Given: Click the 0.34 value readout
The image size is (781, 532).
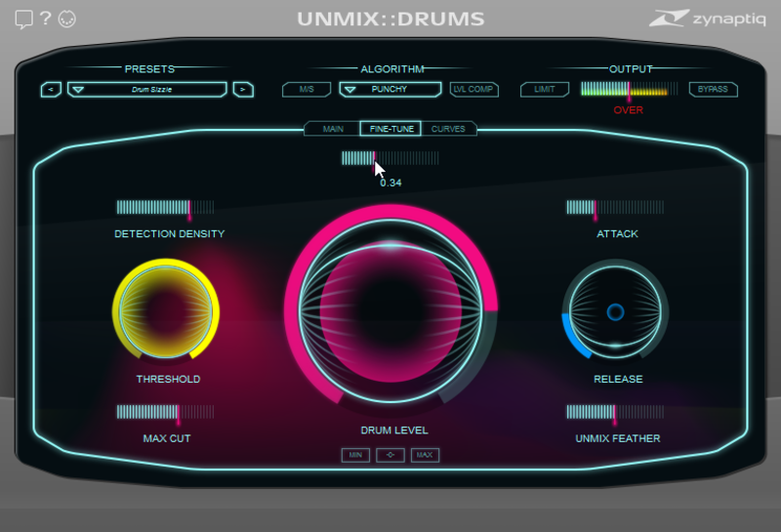Looking at the screenshot, I should (x=390, y=183).
